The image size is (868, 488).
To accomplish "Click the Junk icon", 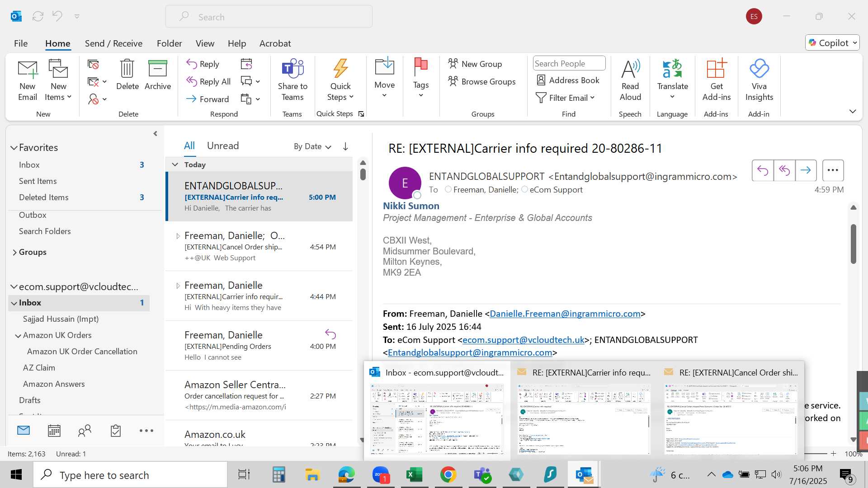I will click(97, 99).
